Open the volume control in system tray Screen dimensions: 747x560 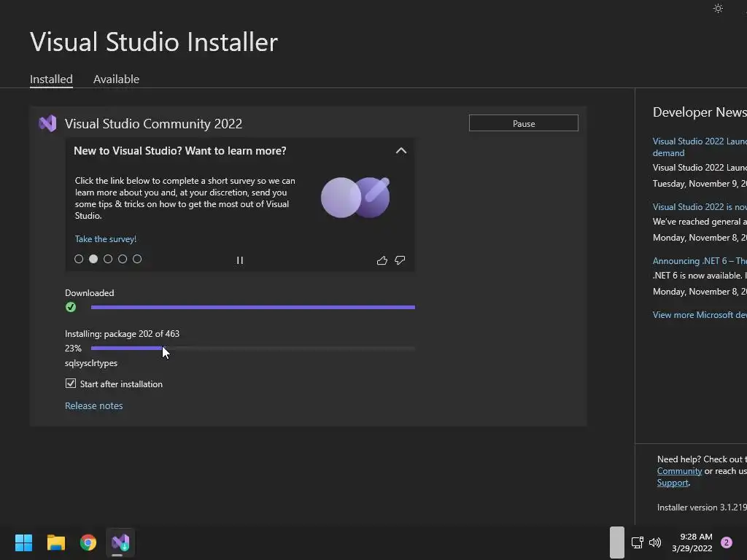656,542
